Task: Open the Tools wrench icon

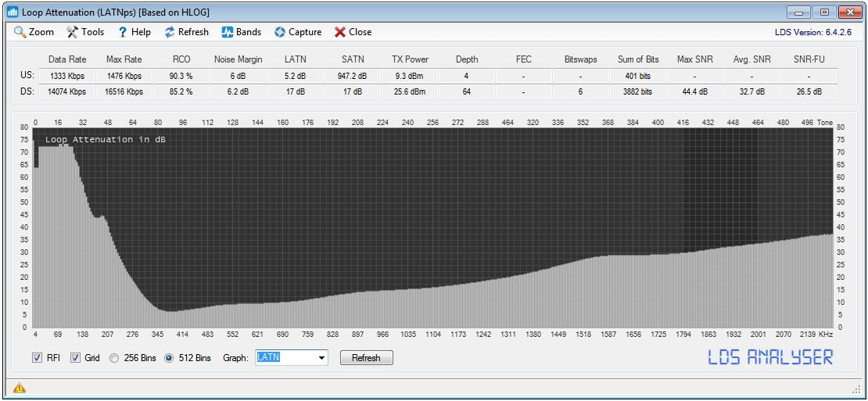Action: [x=72, y=32]
